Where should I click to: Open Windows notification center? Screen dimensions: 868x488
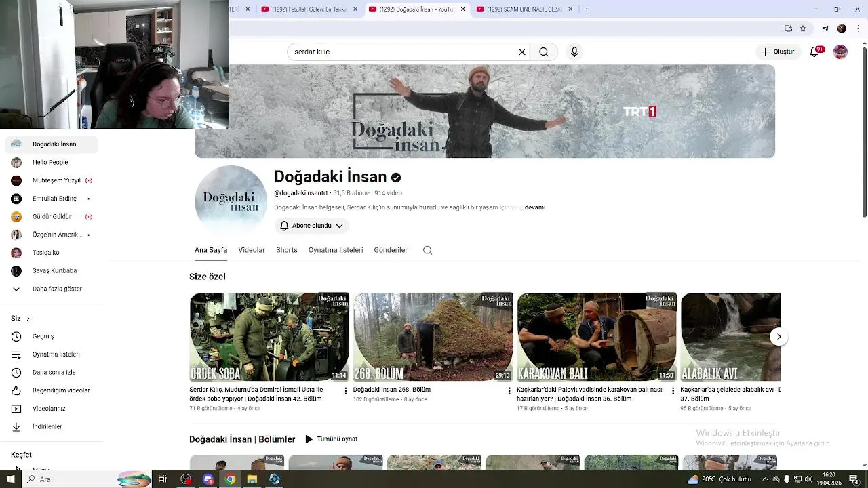pos(853,479)
